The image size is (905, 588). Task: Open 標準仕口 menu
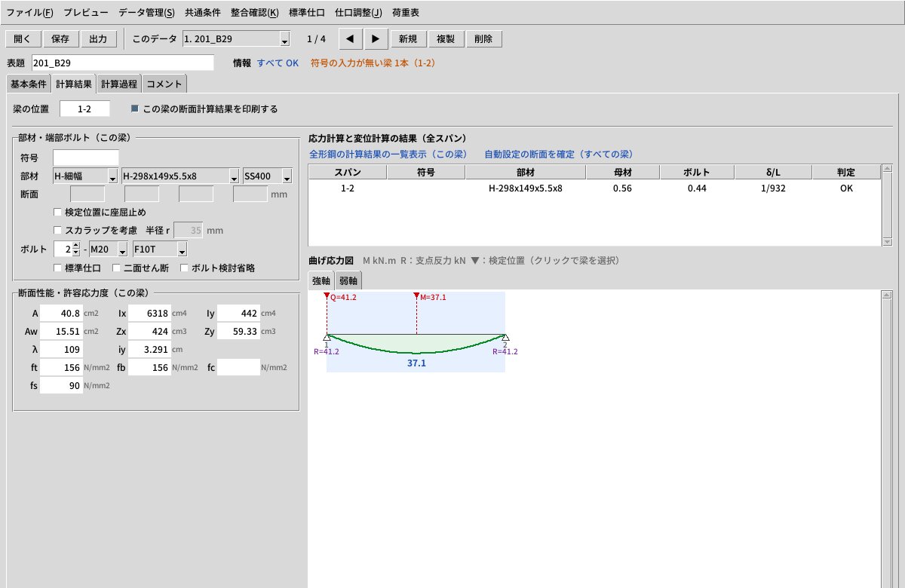tap(307, 13)
